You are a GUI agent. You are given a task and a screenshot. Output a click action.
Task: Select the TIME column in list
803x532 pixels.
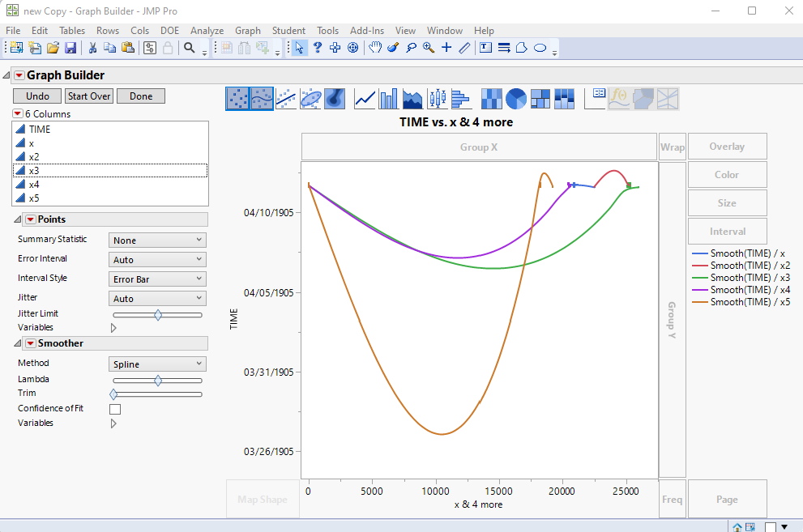110,129
